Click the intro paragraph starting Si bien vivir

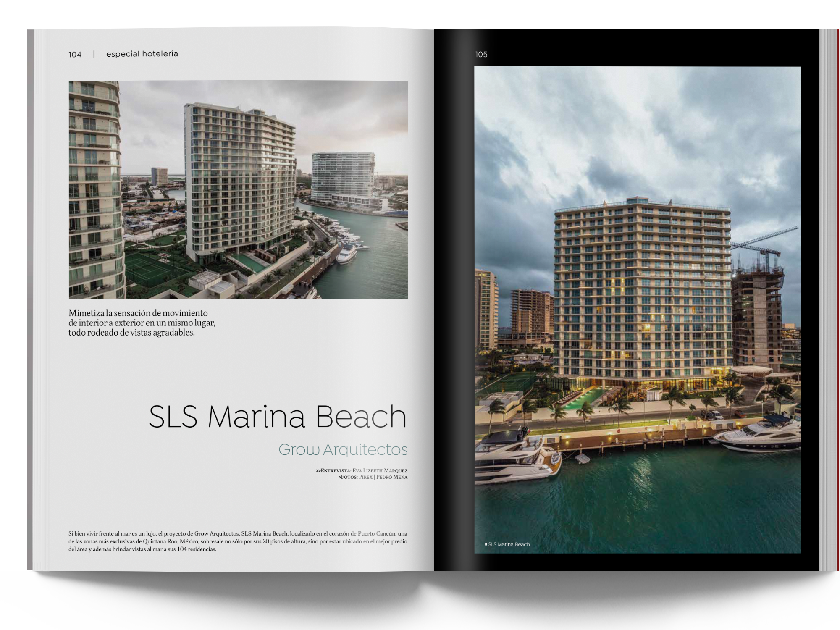[238, 541]
